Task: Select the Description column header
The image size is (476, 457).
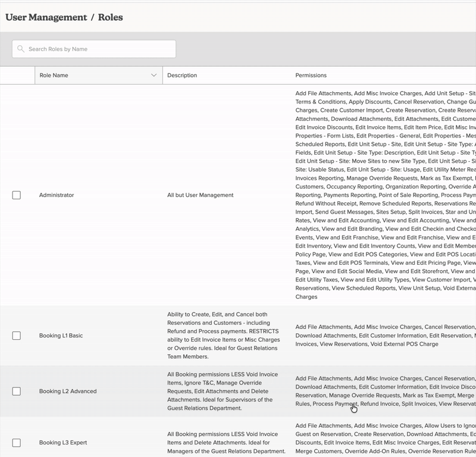Action: [x=182, y=76]
